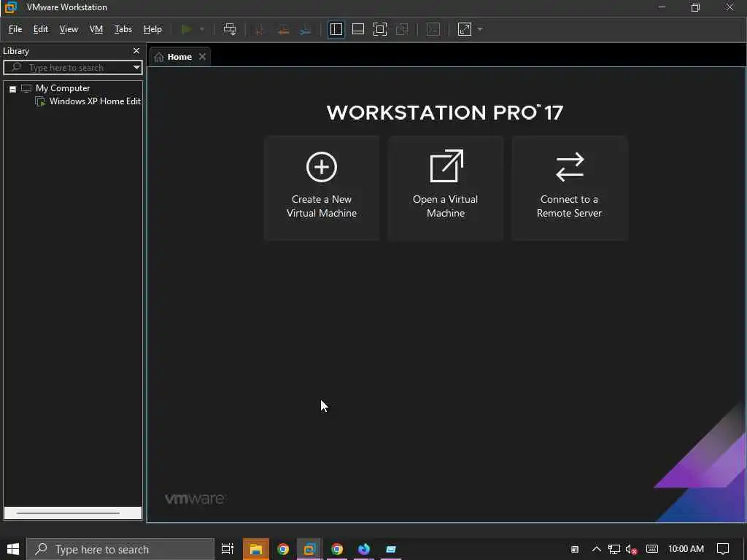Viewport: 747px width, 560px height.
Task: Click the VMware Workstation taskbar icon
Action: pos(309,549)
